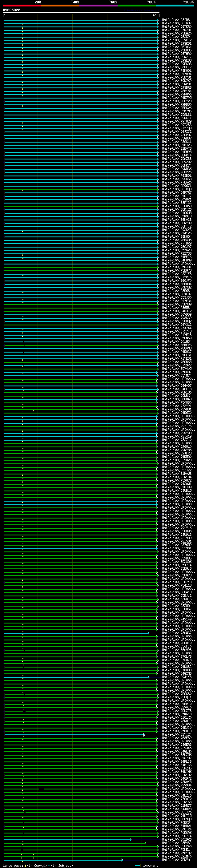
Task: Click label UniRef100_B6KEV6
Action: [177, 345]
